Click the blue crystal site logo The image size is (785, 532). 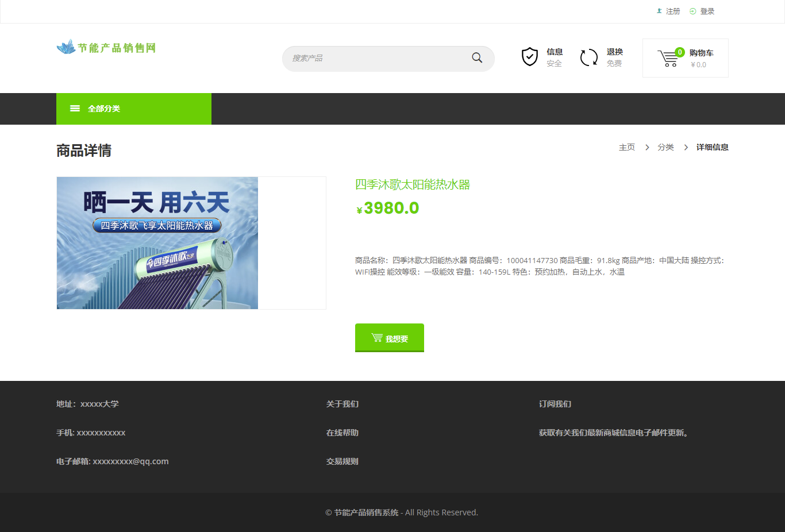pos(66,47)
